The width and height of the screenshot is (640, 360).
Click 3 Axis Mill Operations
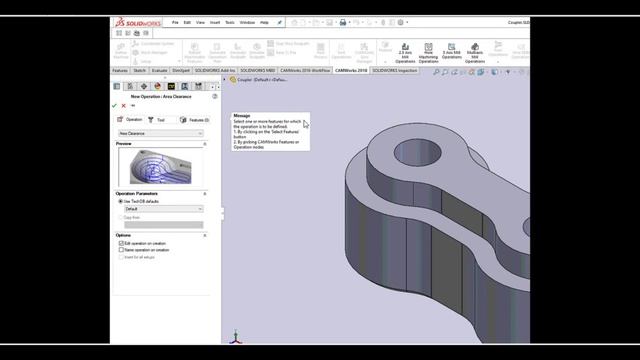tap(451, 52)
